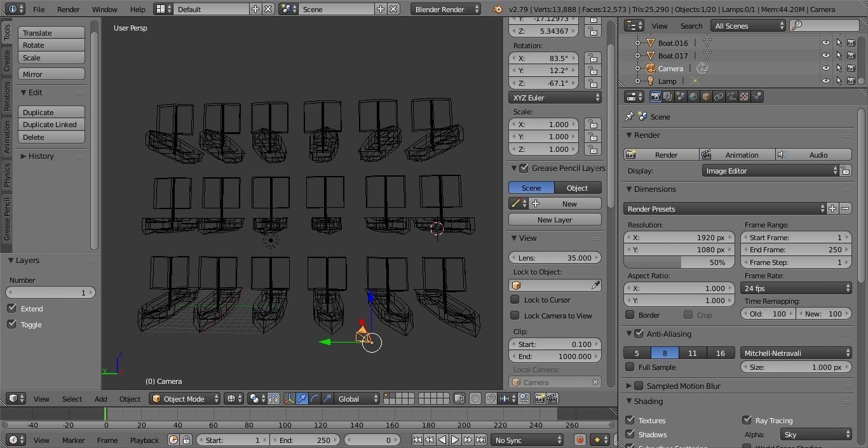The image size is (868, 448).
Task: Open the 3D viewport Add menu
Action: coord(100,398)
